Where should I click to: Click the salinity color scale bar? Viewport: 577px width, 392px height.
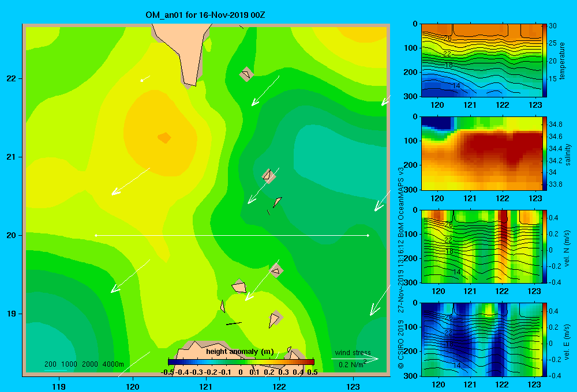coord(545,153)
